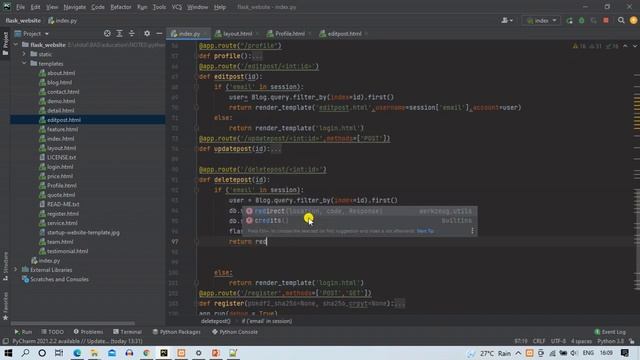Open Project panel settings gear
640x360 pixels.
click(x=147, y=33)
